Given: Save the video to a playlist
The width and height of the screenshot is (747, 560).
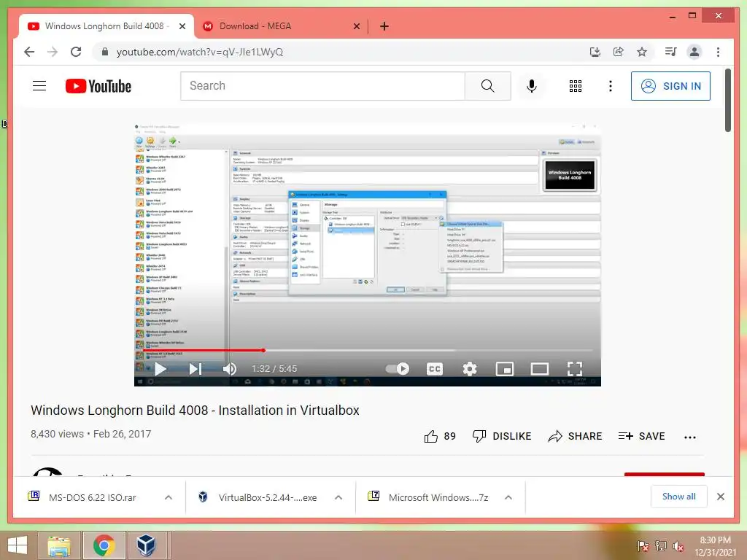Looking at the screenshot, I should point(641,436).
